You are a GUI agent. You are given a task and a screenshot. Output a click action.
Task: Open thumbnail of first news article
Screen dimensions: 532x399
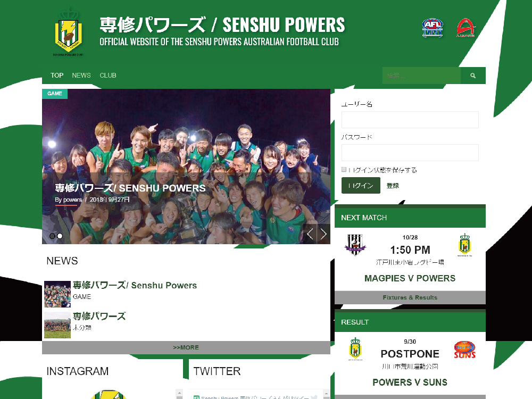57,294
